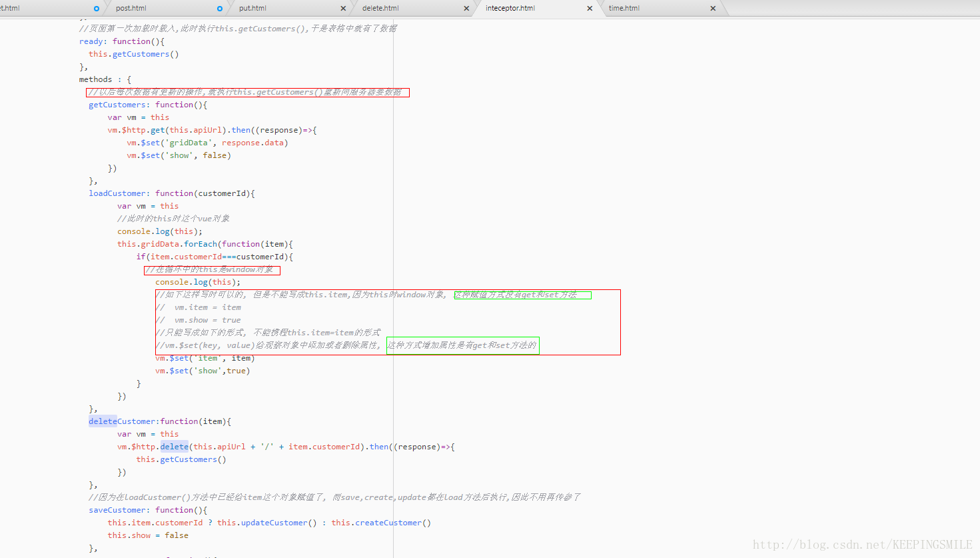This screenshot has height=558, width=980.
Task: Click the 'this.gridData.forEach(function(item){' line
Action: coord(205,244)
